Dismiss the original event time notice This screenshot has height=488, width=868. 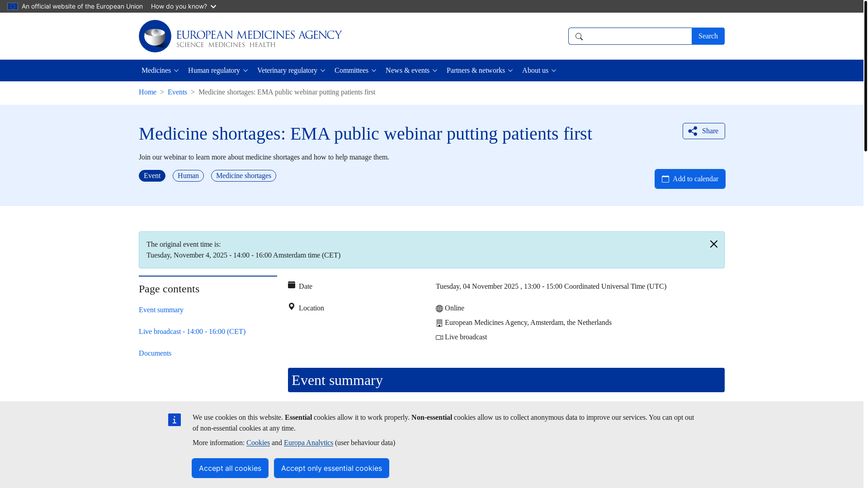(713, 244)
